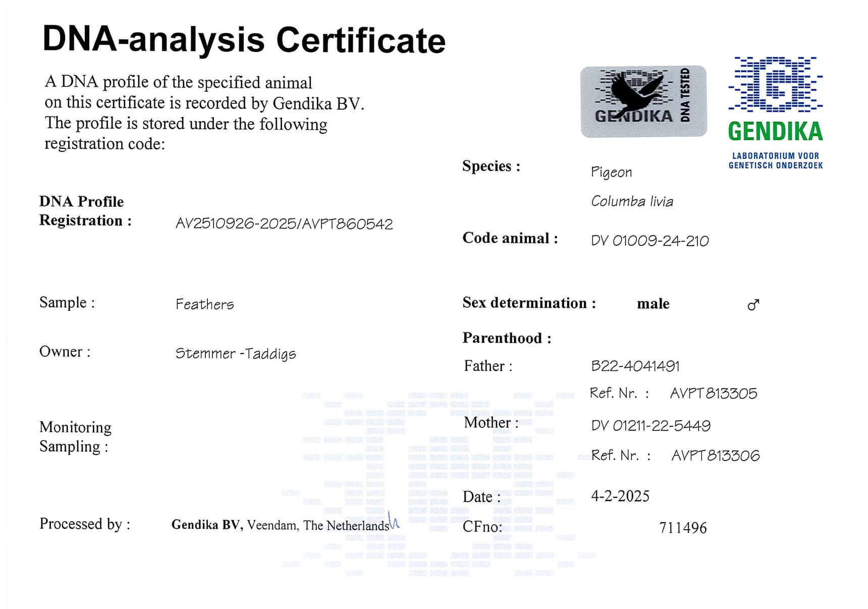The image size is (868, 609).
Task: Click the date value 4-2-2025
Action: pos(620,496)
